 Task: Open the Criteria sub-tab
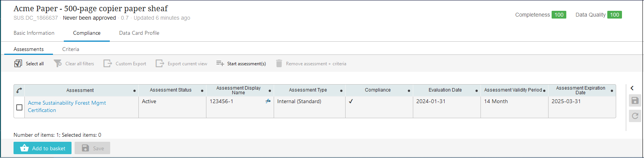pyautogui.click(x=71, y=49)
